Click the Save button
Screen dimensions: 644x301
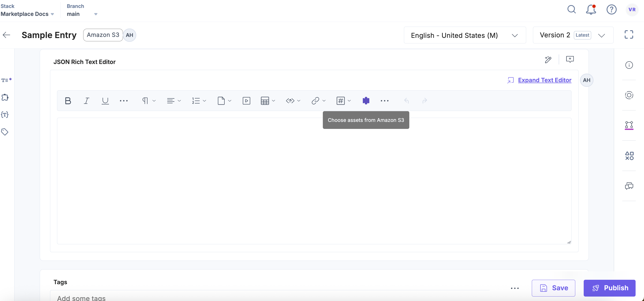coord(553,288)
